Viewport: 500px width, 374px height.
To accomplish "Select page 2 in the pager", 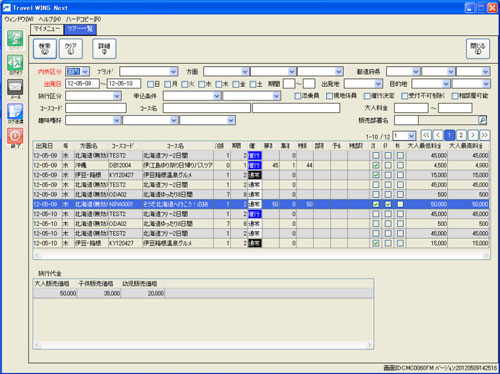I will coord(461,135).
